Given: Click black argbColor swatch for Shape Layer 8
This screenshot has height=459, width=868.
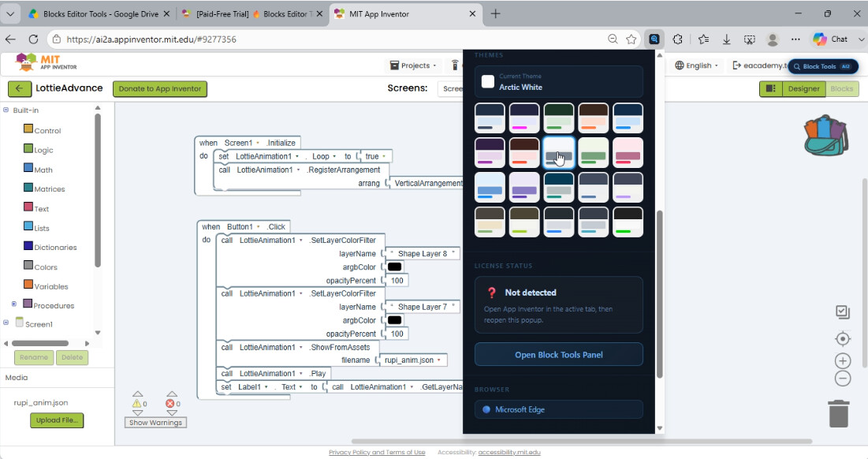Looking at the screenshot, I should coord(394,267).
